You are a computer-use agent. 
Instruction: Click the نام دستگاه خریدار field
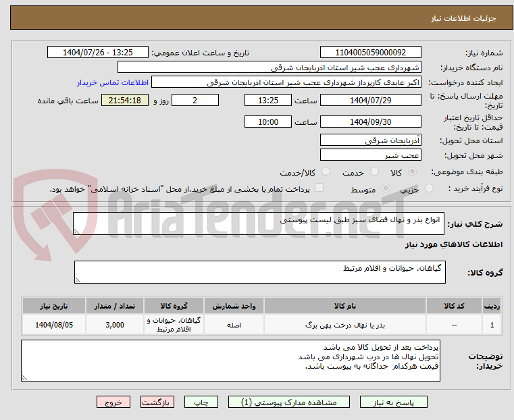[x=269, y=68]
